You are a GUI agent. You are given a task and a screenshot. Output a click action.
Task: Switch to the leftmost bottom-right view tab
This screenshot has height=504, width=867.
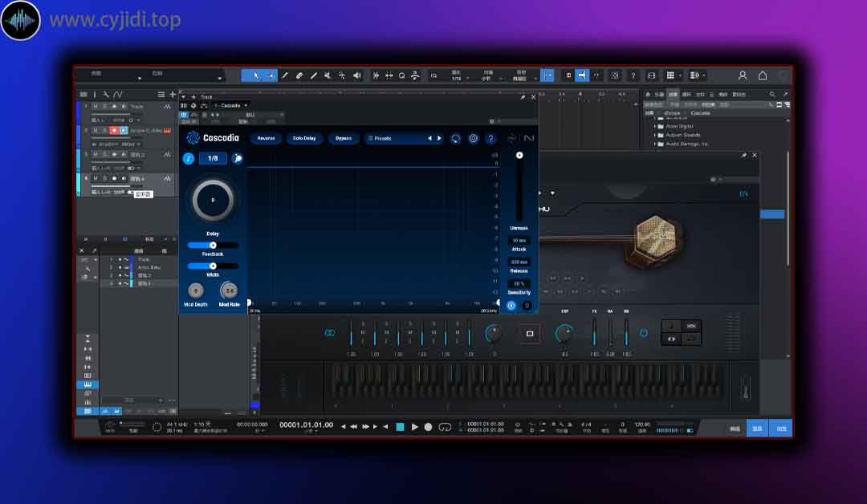coord(735,429)
